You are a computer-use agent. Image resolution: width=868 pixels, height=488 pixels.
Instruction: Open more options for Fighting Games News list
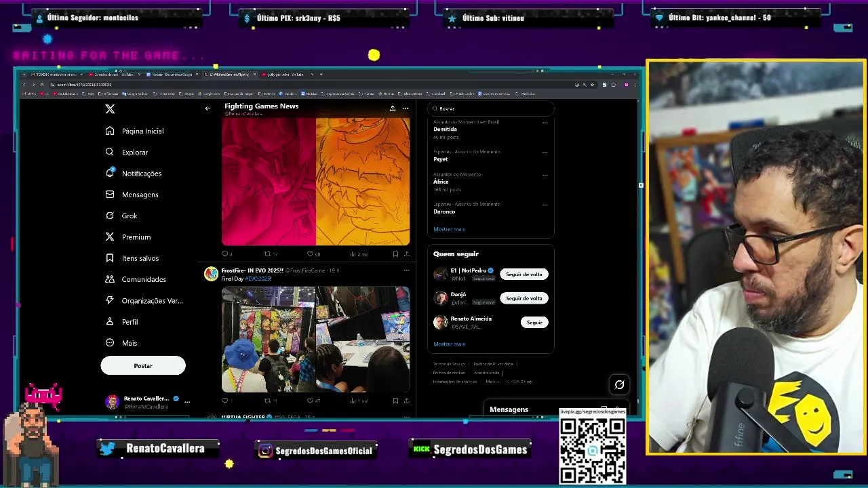(405, 108)
